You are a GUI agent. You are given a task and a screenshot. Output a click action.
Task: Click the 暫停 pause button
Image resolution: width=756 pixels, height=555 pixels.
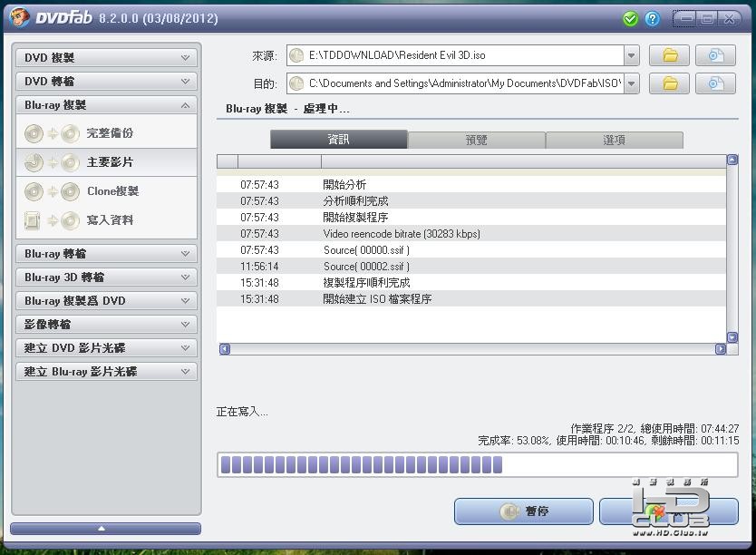pyautogui.click(x=524, y=511)
